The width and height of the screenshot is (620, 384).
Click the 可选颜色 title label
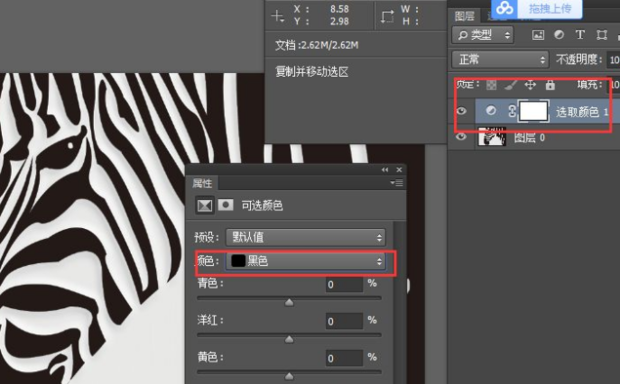[262, 206]
